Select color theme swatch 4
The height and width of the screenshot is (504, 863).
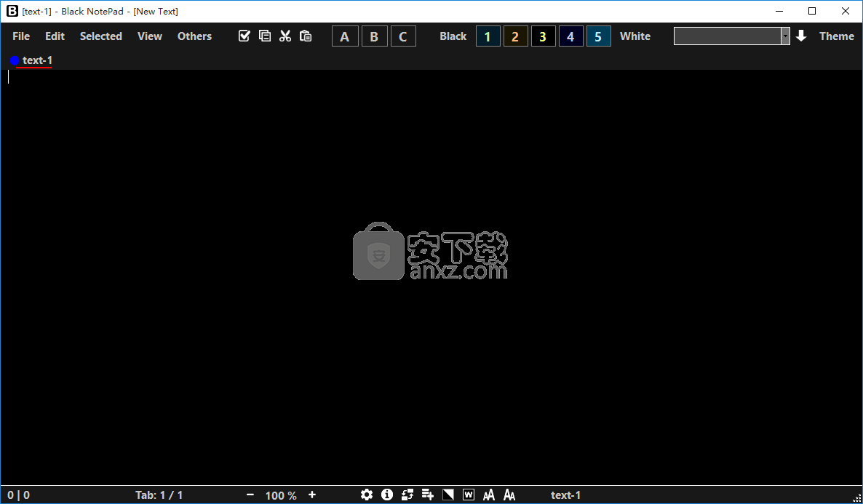[x=570, y=36]
